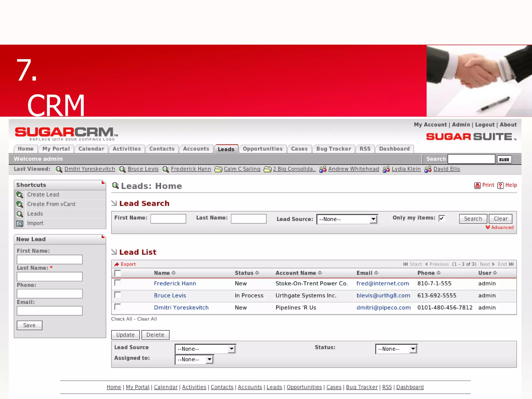Switch to the Opportunities tab
The width and height of the screenshot is (532, 399).
tap(263, 149)
